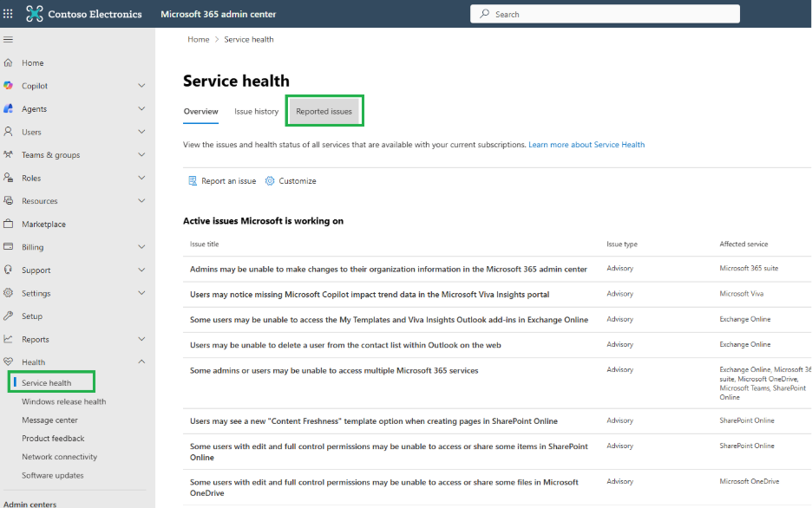Viewport: 812px width, 508px height.
Task: Open issue about accessing multiple Microsoft 365 services
Action: [334, 370]
